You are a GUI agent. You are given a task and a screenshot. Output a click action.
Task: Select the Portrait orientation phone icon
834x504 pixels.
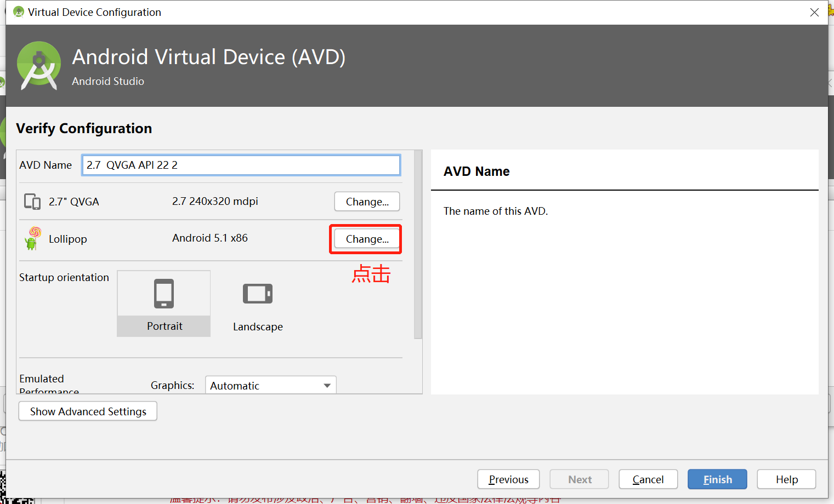click(163, 293)
